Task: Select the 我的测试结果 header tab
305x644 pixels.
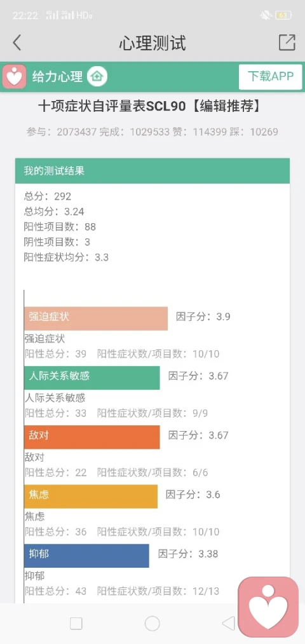Action: point(152,171)
